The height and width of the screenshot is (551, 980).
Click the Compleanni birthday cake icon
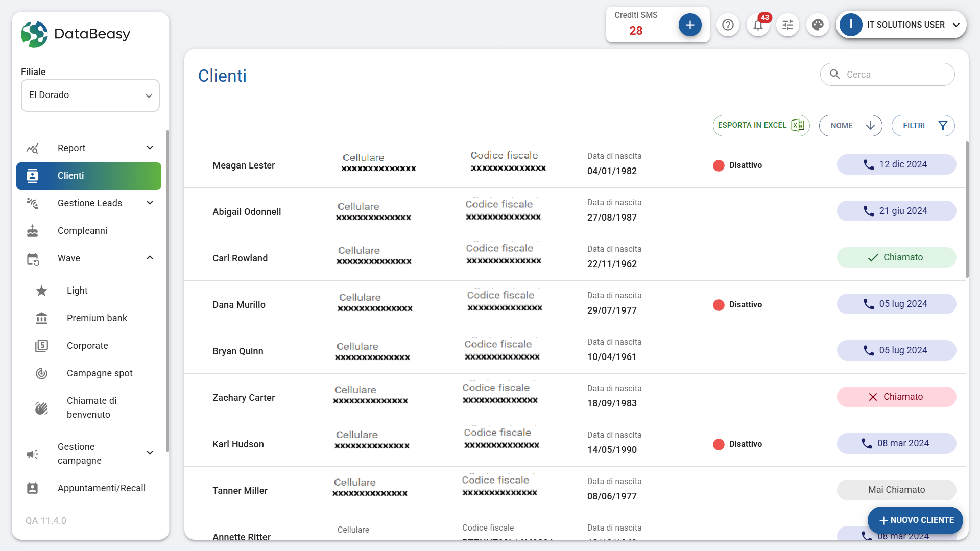tap(33, 231)
